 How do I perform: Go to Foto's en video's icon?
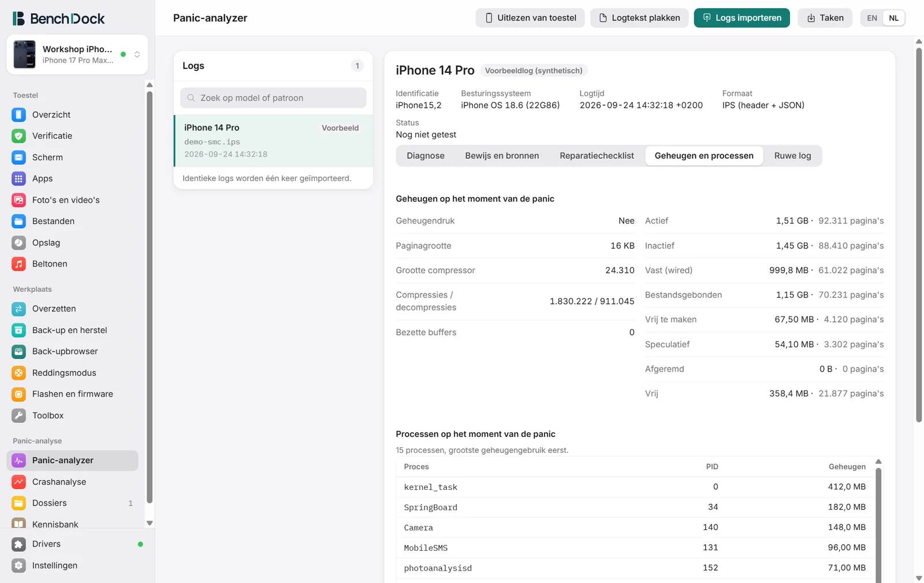(x=19, y=200)
